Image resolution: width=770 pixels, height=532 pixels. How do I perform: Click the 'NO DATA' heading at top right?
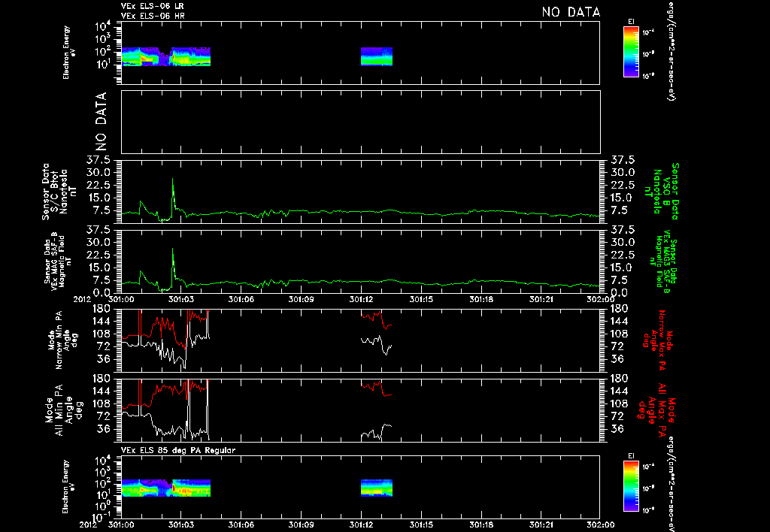click(571, 12)
